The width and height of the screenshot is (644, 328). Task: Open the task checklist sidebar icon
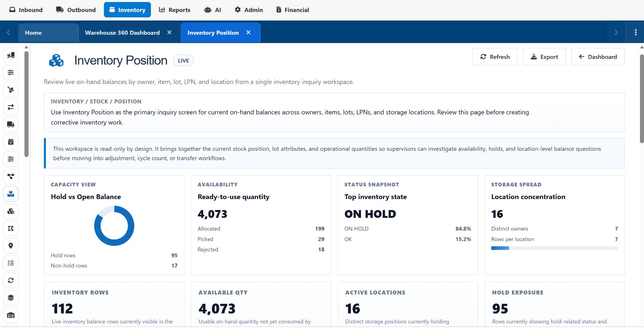click(11, 263)
